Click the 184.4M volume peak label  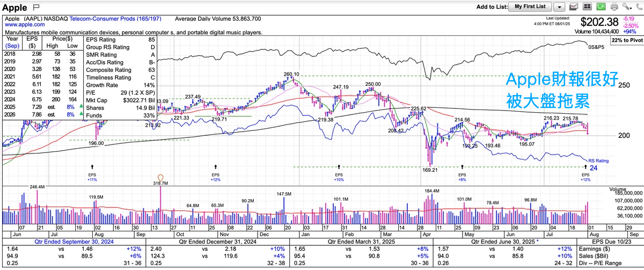tap(432, 191)
